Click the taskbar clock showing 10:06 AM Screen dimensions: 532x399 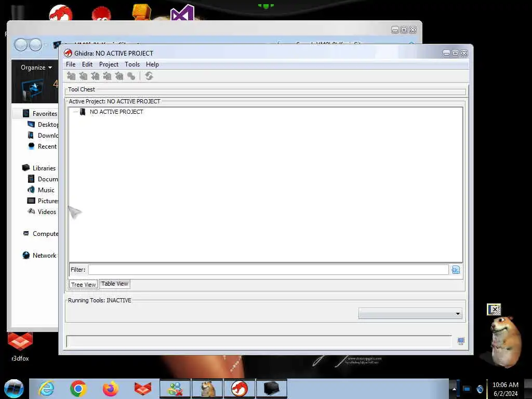pos(506,385)
